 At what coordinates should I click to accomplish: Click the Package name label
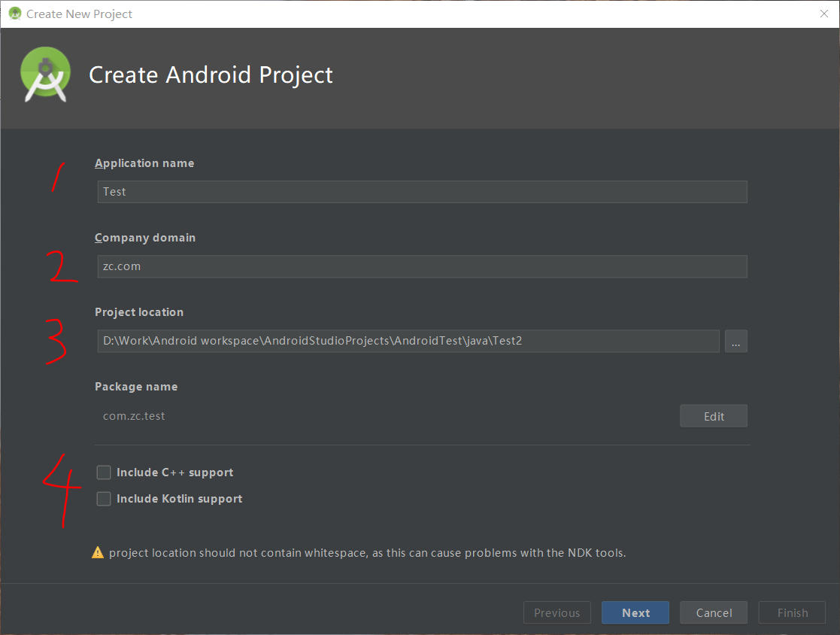click(x=136, y=387)
